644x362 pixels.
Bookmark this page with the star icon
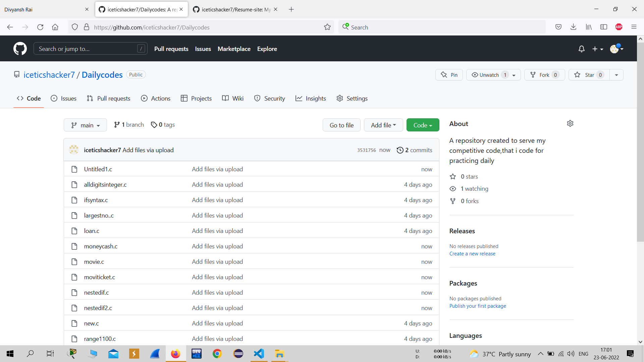tap(327, 27)
